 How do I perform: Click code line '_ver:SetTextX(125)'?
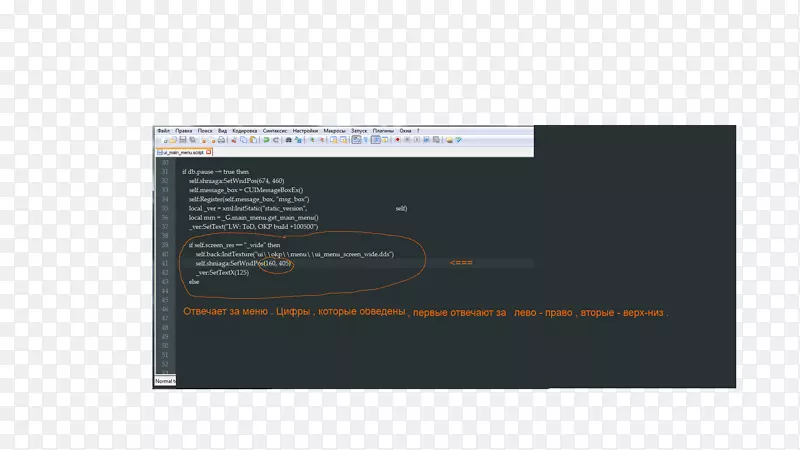(222, 272)
